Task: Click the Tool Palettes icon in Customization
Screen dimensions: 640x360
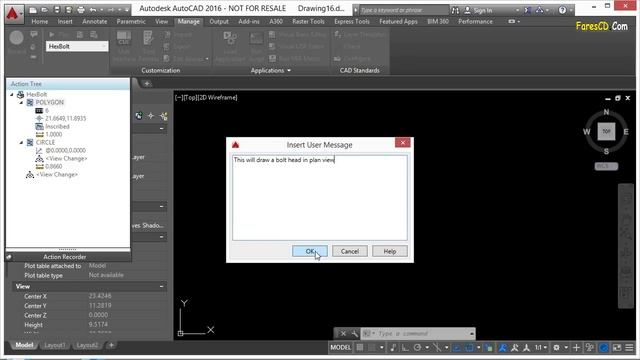Action: coord(149,39)
